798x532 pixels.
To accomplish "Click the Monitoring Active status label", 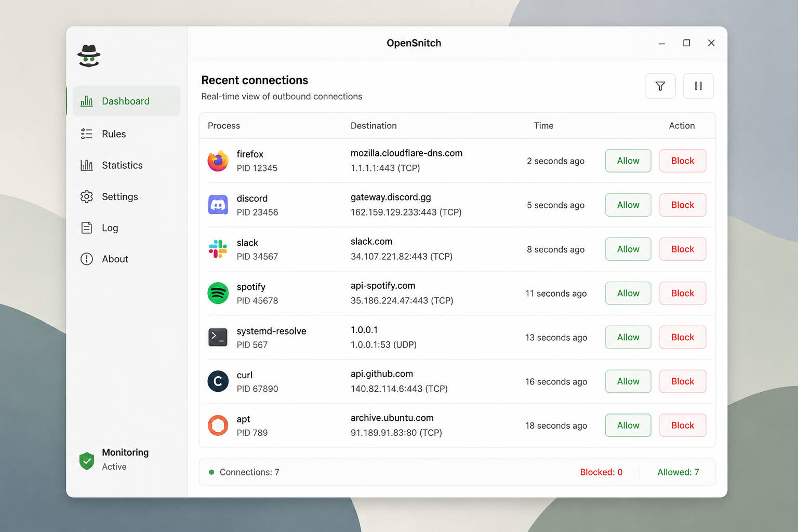I will [125, 459].
